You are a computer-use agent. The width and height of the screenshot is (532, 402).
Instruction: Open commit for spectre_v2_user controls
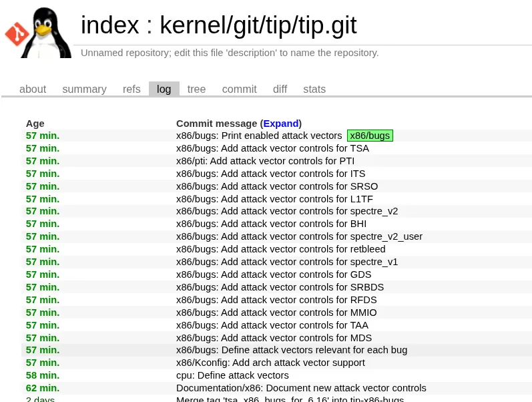tap(299, 236)
